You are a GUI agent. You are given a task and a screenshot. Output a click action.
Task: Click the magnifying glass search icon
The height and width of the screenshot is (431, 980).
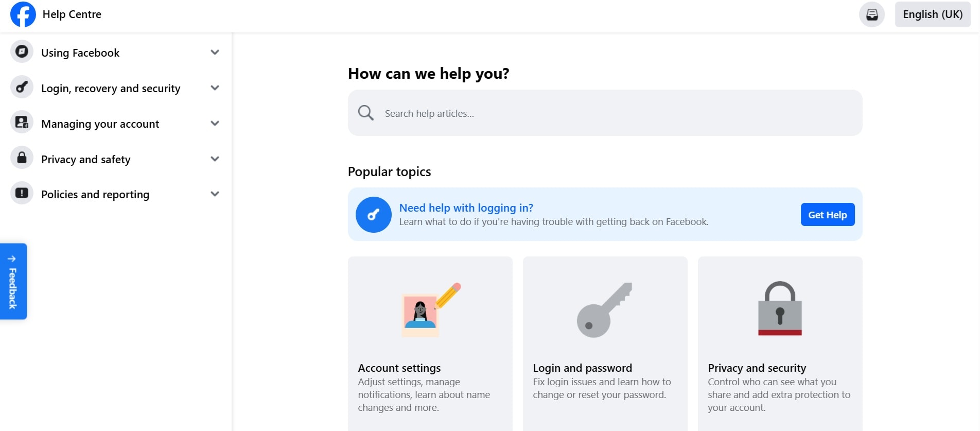[366, 113]
